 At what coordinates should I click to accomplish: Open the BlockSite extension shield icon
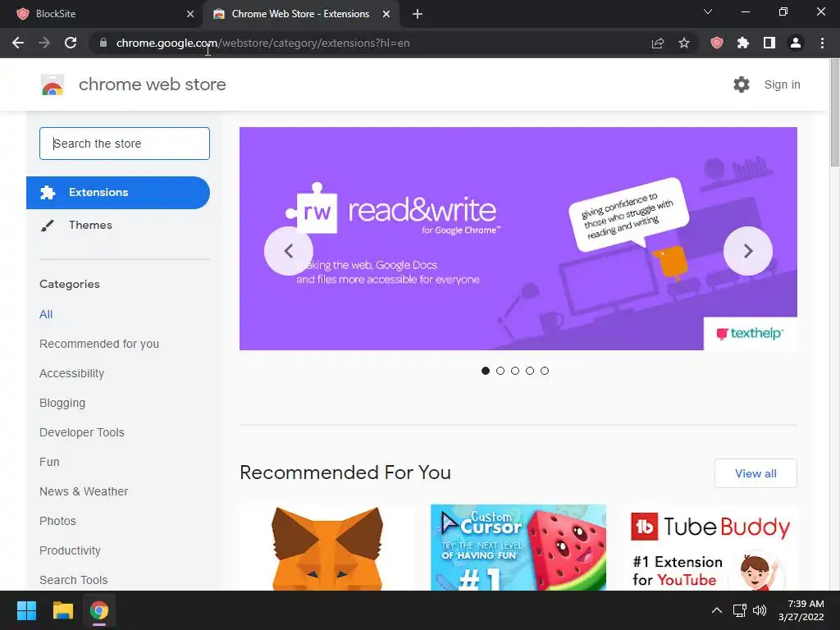pyautogui.click(x=717, y=43)
